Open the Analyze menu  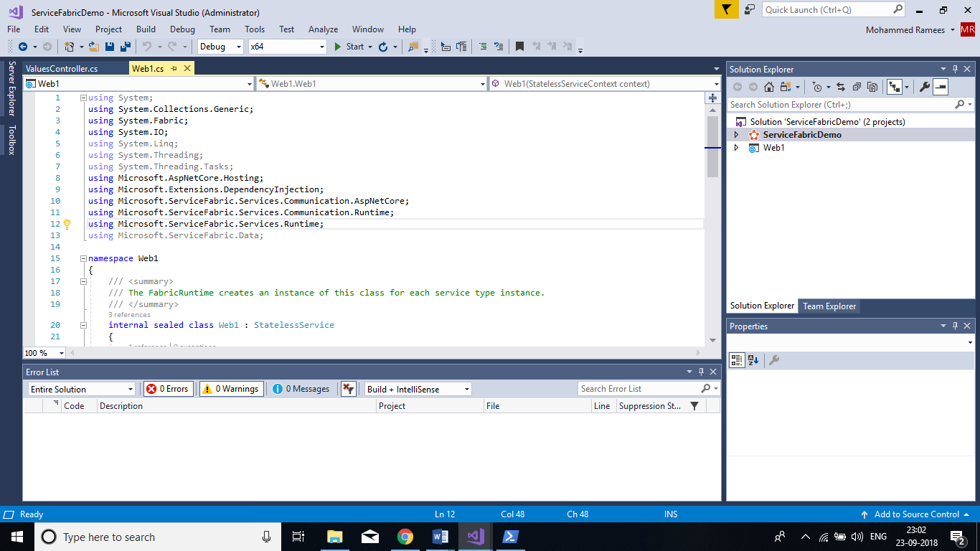[323, 29]
